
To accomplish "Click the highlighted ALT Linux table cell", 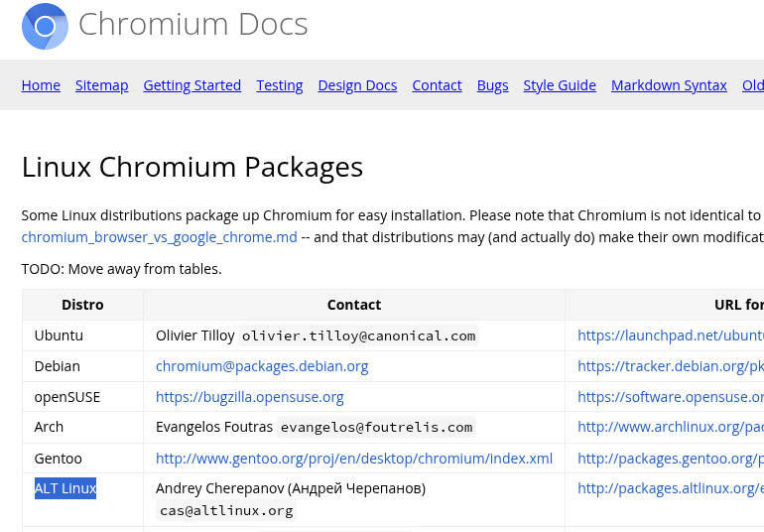I will tap(65, 488).
